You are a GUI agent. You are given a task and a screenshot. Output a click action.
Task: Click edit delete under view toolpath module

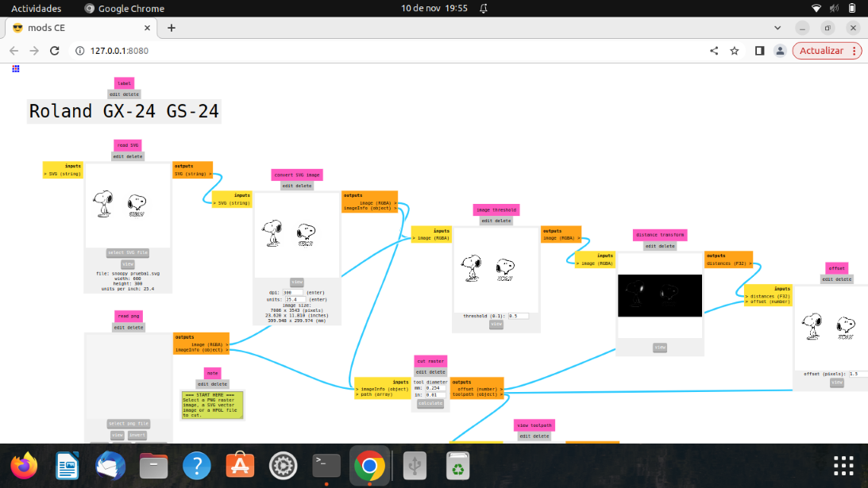coord(534,436)
